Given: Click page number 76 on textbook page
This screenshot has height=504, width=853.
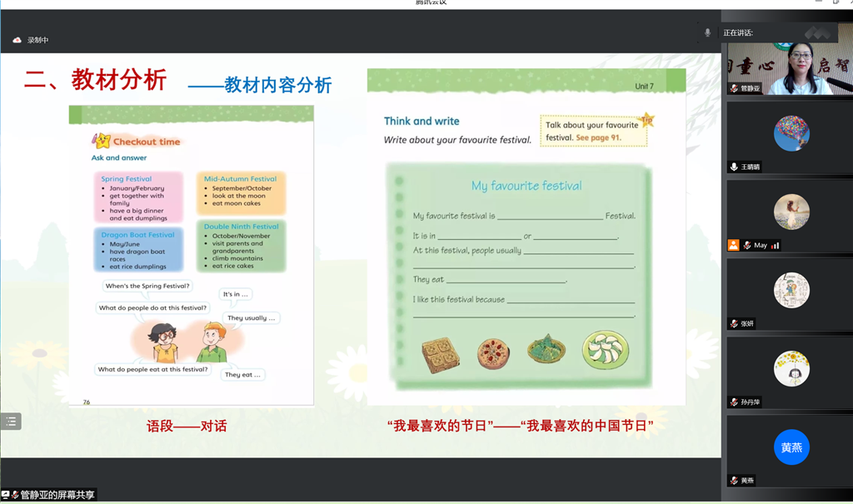Looking at the screenshot, I should (87, 402).
